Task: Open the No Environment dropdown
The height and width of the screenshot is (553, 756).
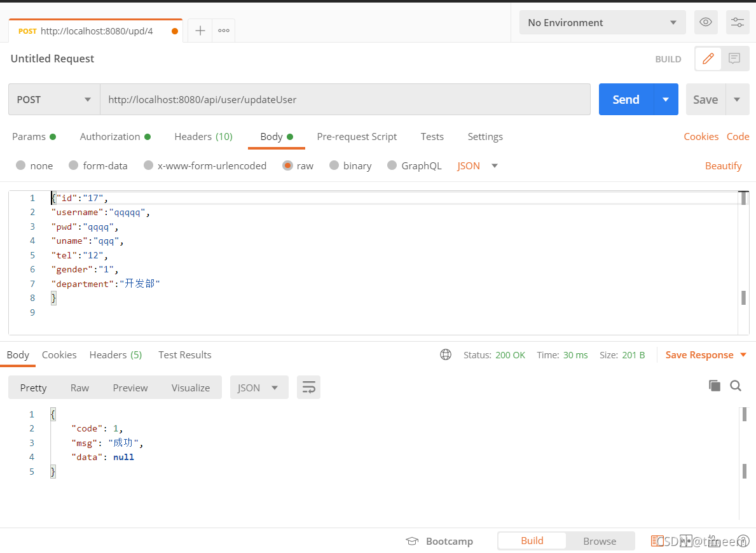Action: (601, 22)
